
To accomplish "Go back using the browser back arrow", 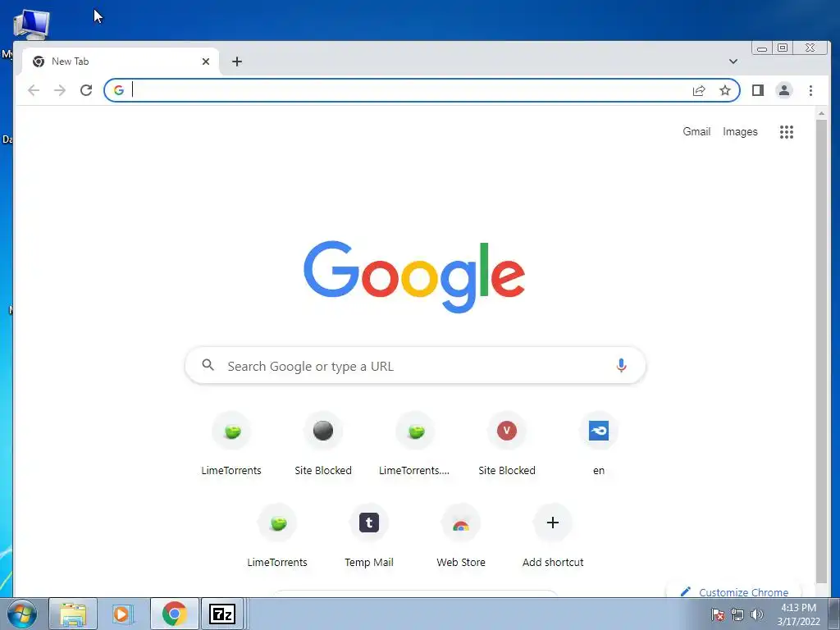I will point(34,90).
